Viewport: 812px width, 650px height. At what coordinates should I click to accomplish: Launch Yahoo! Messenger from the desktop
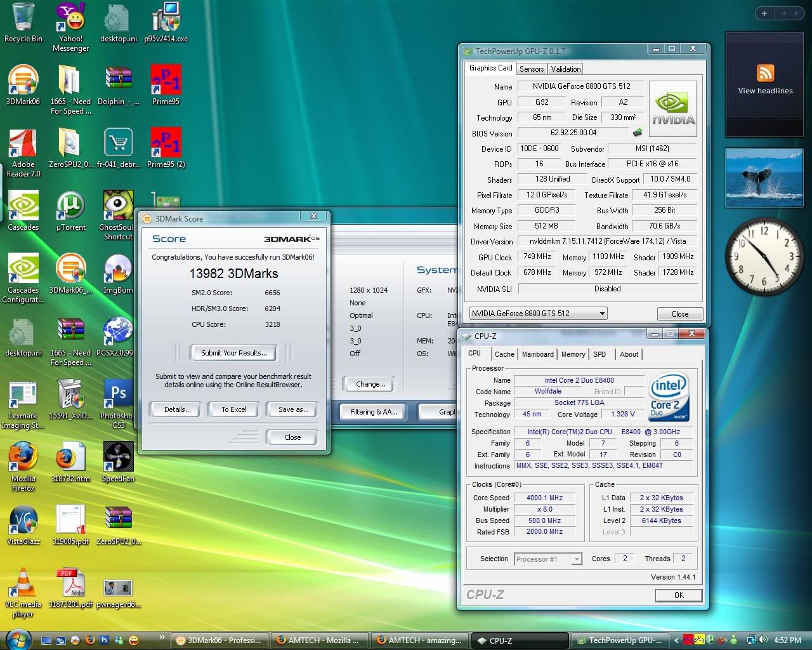click(70, 27)
